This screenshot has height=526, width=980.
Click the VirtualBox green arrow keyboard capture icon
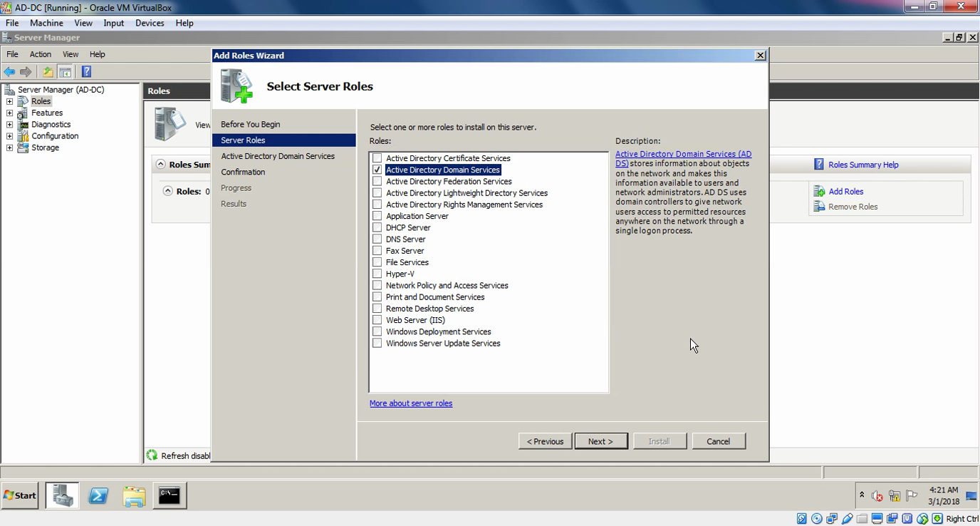click(937, 519)
